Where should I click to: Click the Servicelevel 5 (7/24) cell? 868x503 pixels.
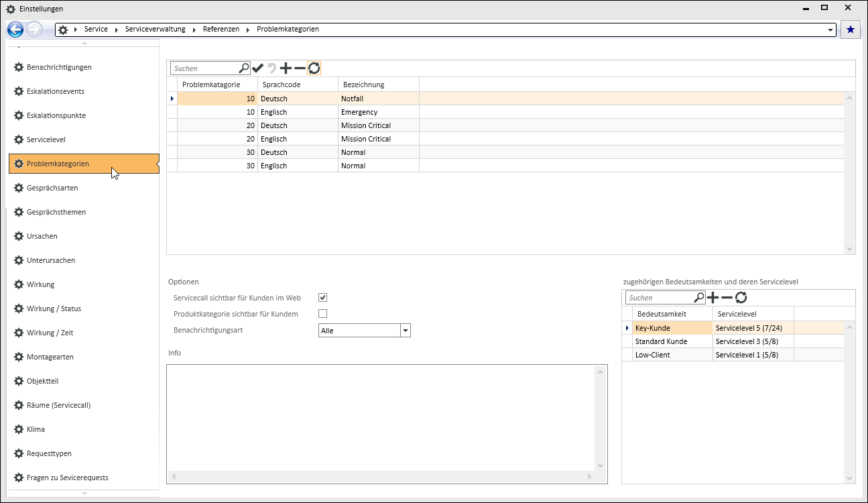[753, 328]
